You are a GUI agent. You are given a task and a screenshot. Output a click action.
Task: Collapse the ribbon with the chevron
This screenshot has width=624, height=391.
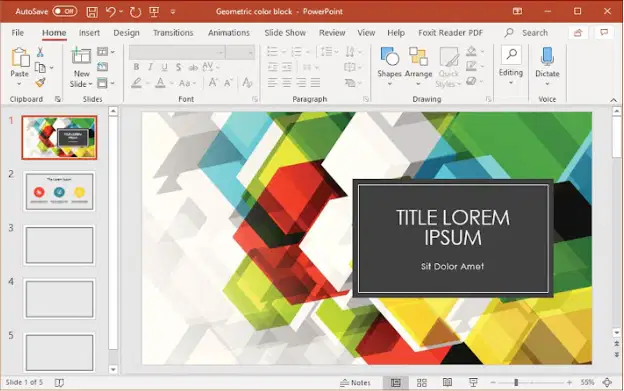(x=613, y=100)
